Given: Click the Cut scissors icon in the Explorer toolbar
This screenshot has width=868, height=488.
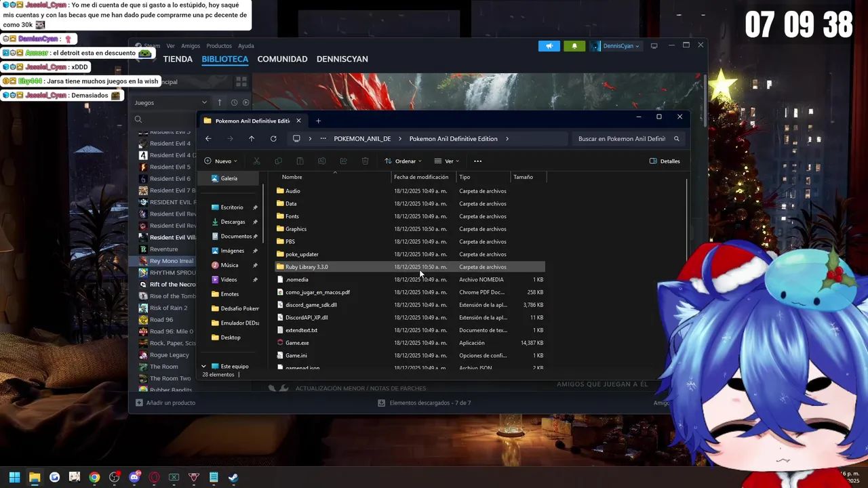Looking at the screenshot, I should 256,161.
